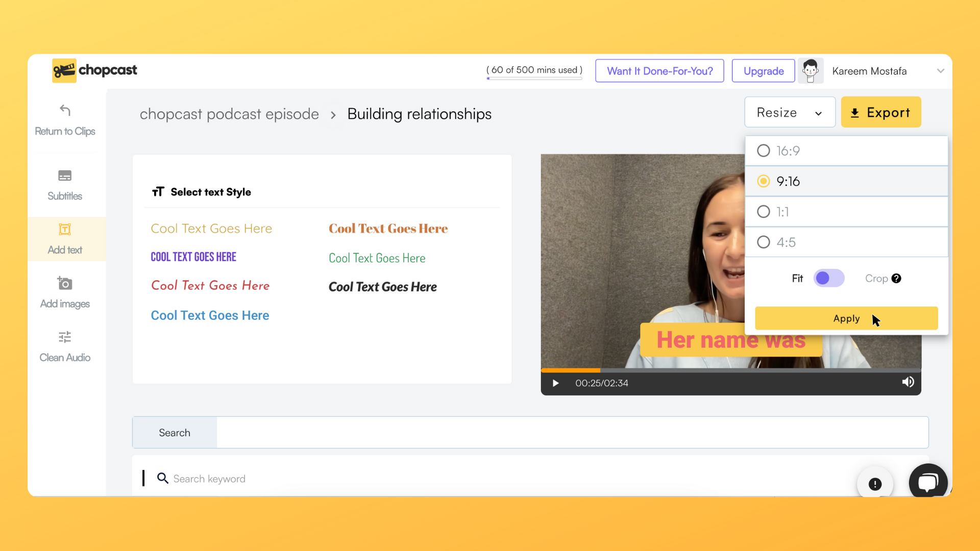Click the Want It Done-For-You button
The width and height of the screenshot is (980, 551).
pos(658,70)
